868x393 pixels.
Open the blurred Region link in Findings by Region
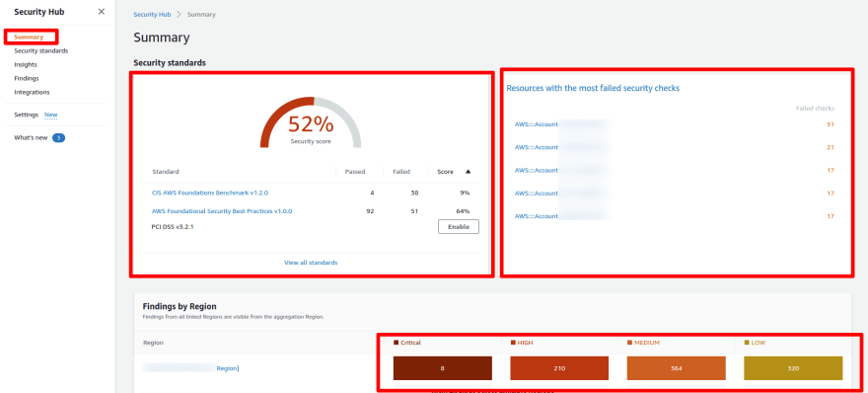click(191, 368)
